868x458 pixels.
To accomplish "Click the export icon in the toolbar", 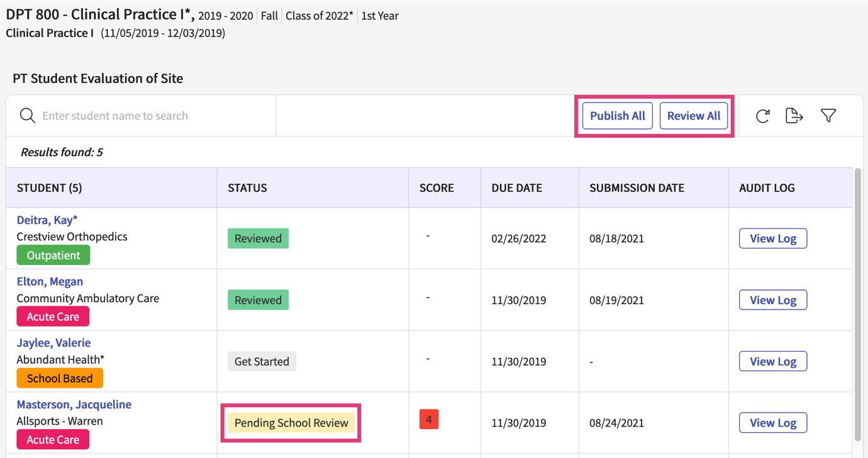I will tap(794, 116).
